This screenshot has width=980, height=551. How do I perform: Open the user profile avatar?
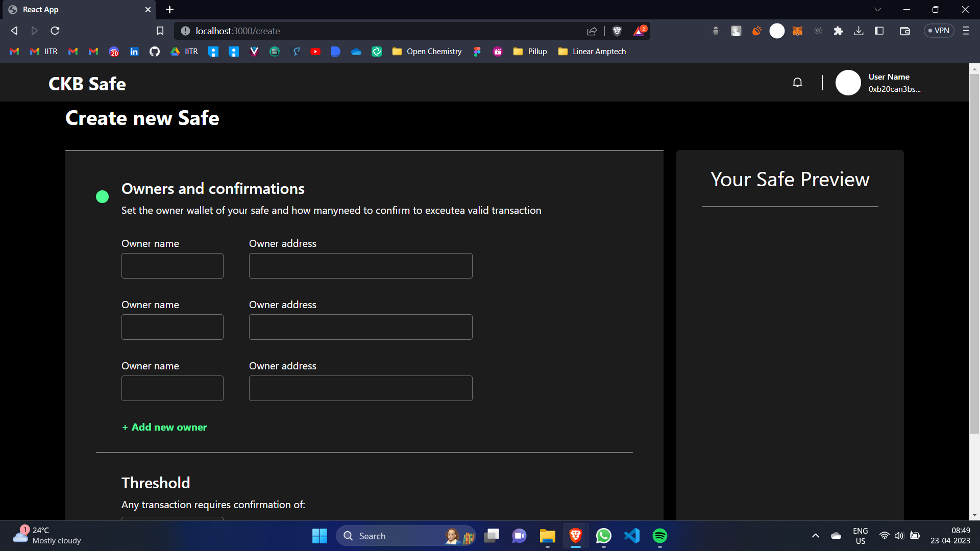point(848,83)
